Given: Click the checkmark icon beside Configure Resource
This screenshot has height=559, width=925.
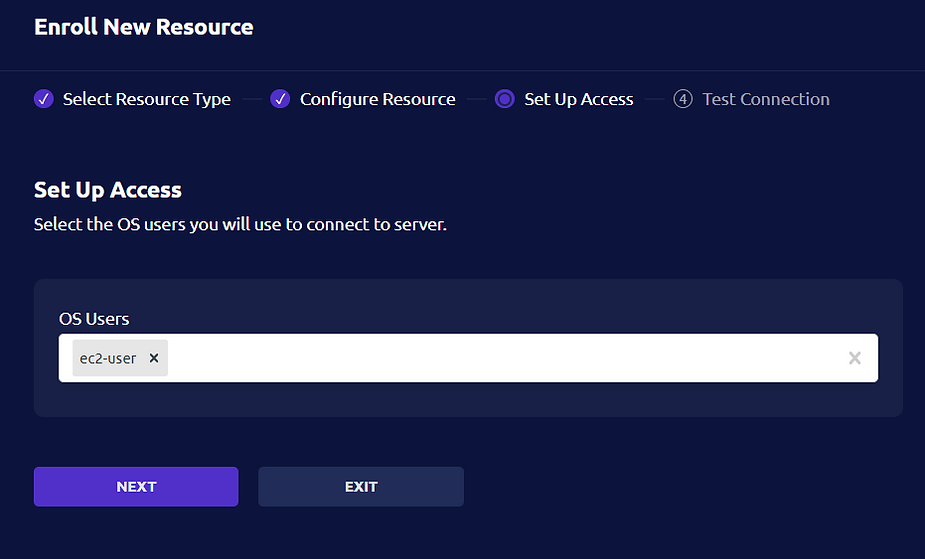Looking at the screenshot, I should click(280, 99).
